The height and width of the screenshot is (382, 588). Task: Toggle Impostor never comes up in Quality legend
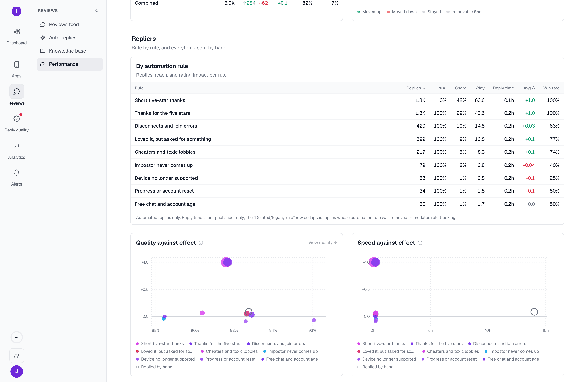coord(290,351)
